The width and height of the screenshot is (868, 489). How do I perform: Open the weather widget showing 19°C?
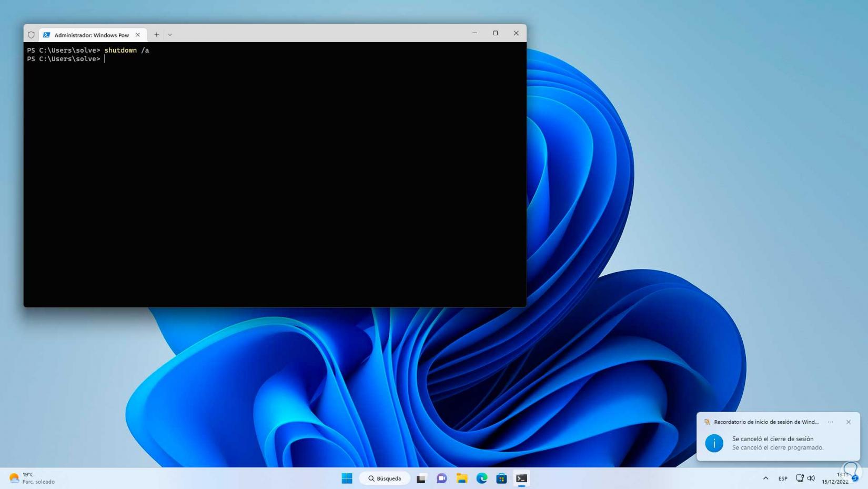(32, 478)
